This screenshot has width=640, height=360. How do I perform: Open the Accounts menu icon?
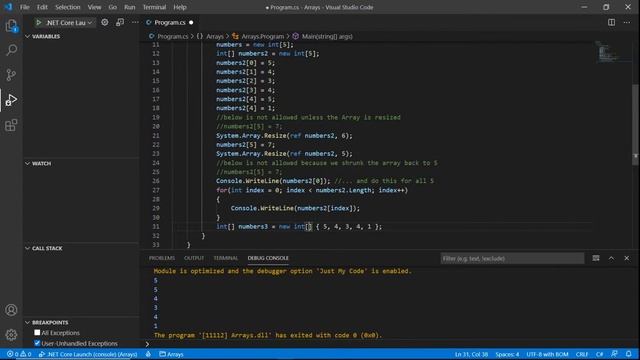pos(11,310)
